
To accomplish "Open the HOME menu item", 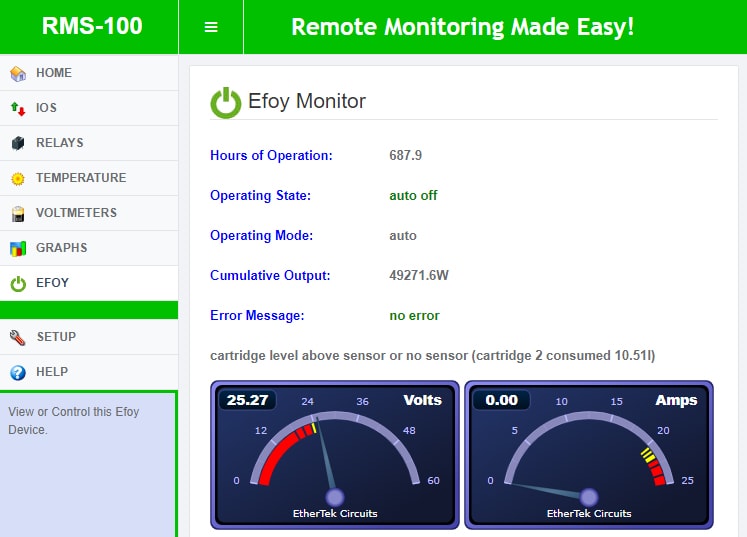I will tap(54, 73).
